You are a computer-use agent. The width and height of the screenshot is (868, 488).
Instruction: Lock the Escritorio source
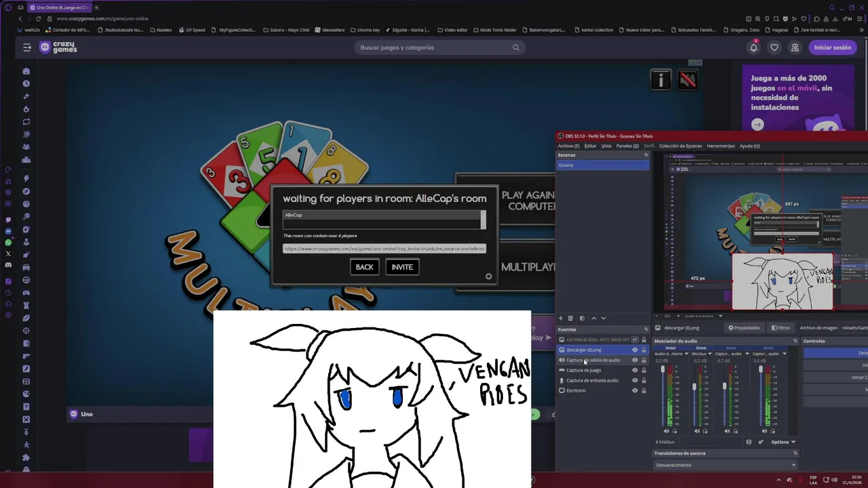pyautogui.click(x=644, y=390)
